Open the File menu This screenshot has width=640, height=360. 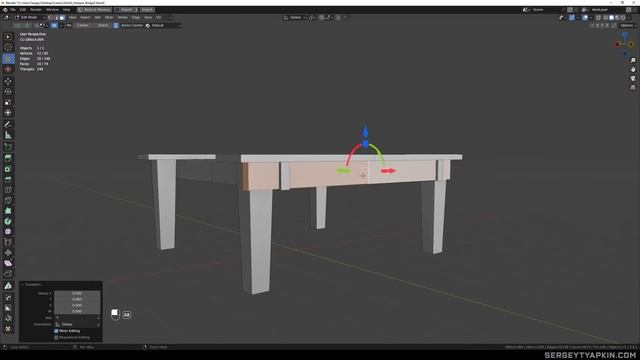[13, 9]
